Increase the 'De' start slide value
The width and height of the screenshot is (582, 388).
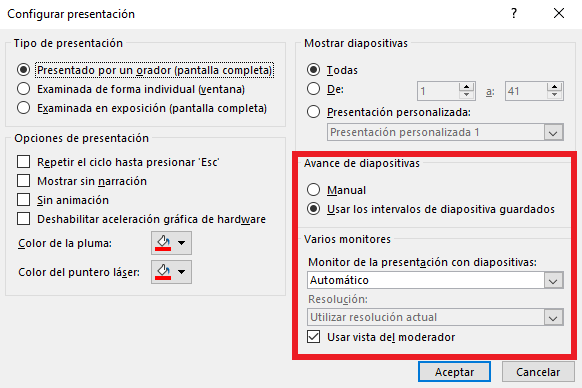[x=466, y=87]
